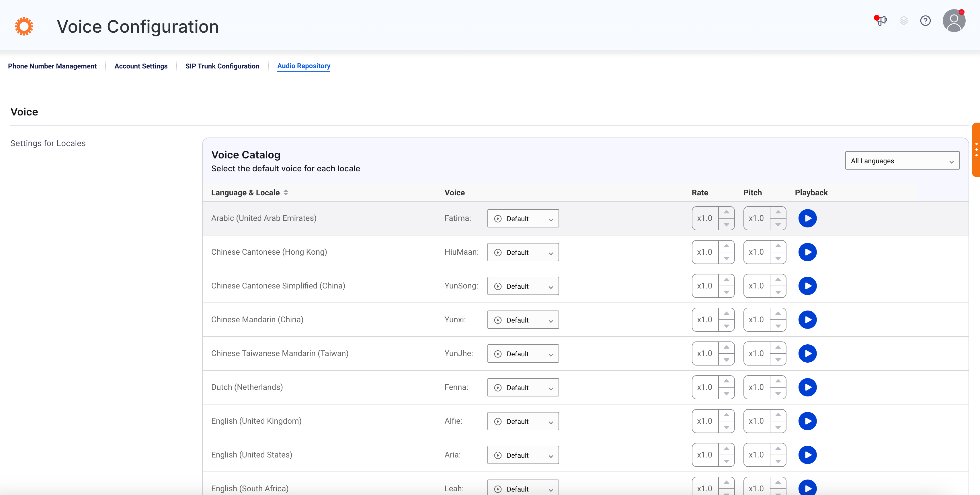
Task: Increase rate for Chinese Cantonese (Hong Kong)
Action: (x=726, y=246)
